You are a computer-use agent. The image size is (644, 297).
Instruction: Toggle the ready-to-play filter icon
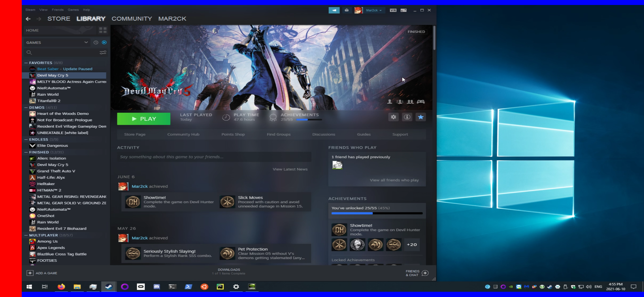tap(104, 43)
